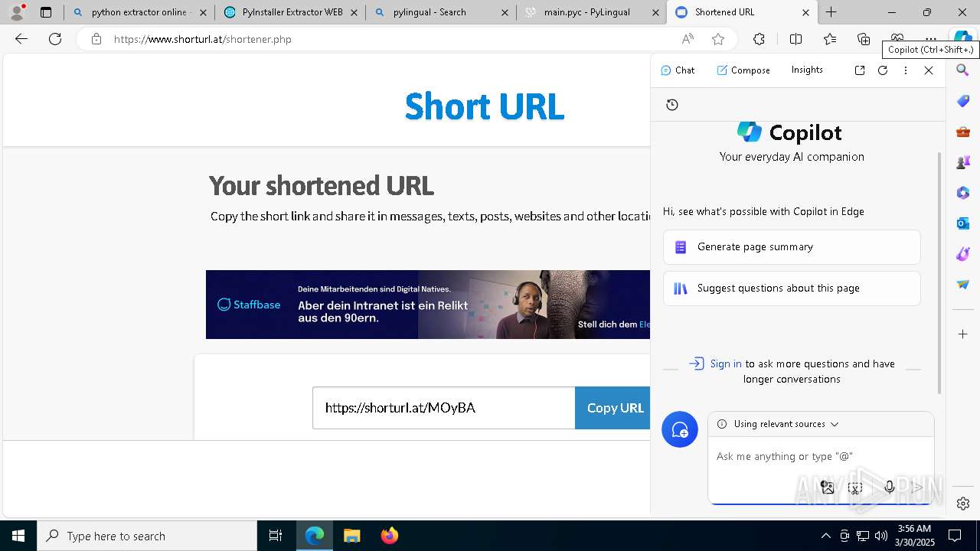This screenshot has height=551, width=980.
Task: Launch Firefox from taskbar
Action: coord(390,536)
